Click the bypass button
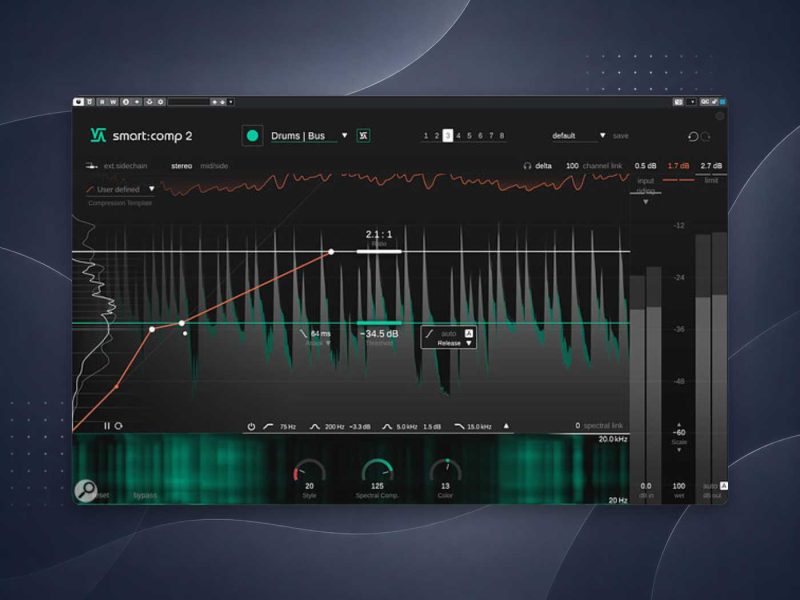The width and height of the screenshot is (800, 600). click(145, 495)
